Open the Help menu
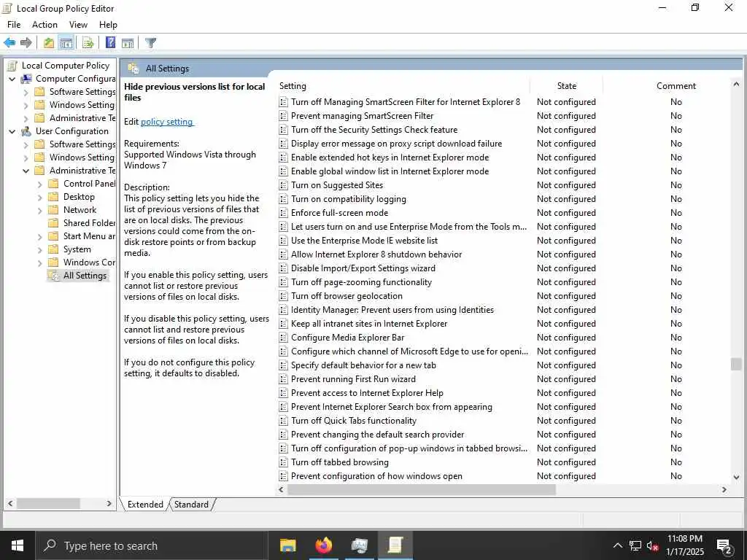 (x=108, y=25)
